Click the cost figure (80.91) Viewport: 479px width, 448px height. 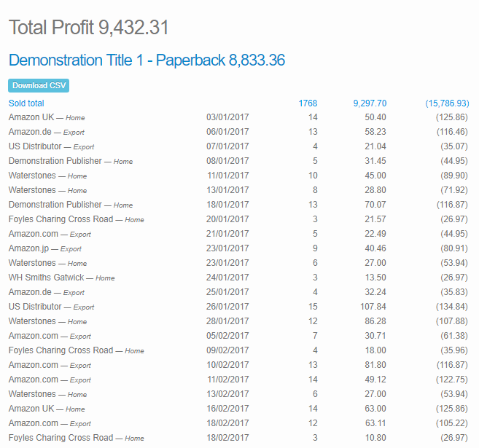pos(454,248)
